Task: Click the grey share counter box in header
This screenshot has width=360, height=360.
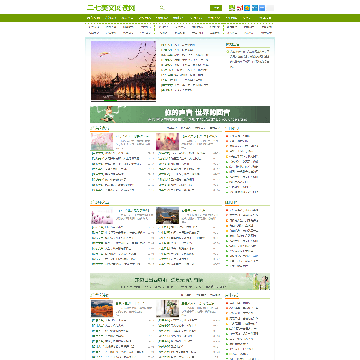Action: tap(270, 8)
